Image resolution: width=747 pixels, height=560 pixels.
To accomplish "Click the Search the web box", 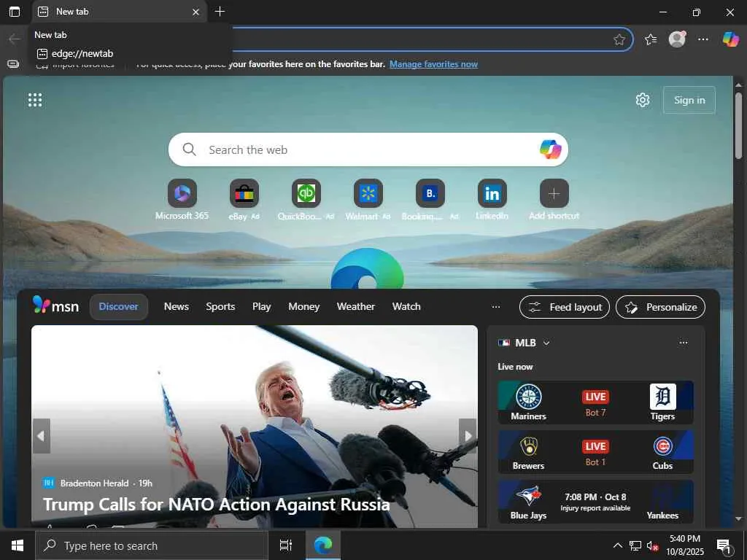I will pos(368,149).
